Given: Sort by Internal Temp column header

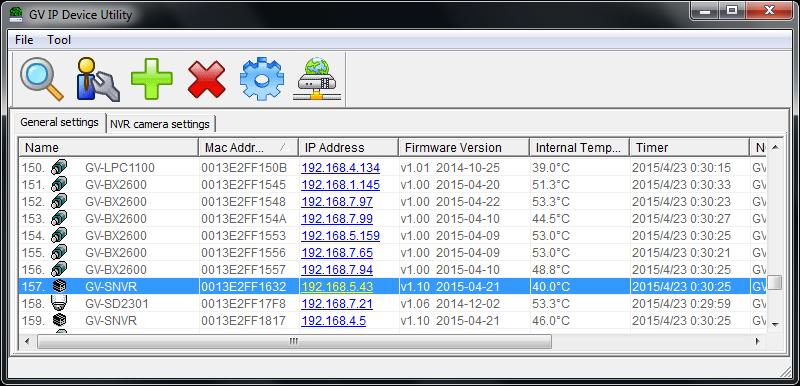Looking at the screenshot, I should (x=579, y=147).
